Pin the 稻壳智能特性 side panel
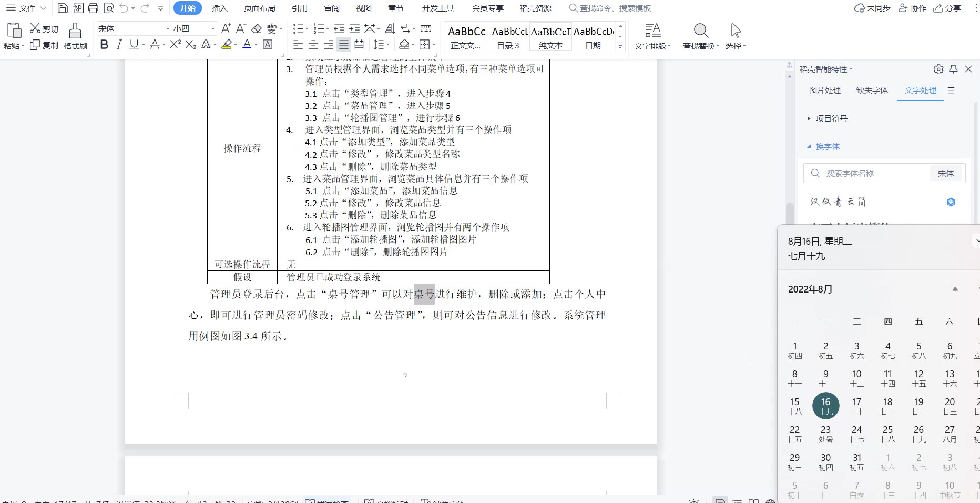The width and height of the screenshot is (980, 503). (953, 69)
